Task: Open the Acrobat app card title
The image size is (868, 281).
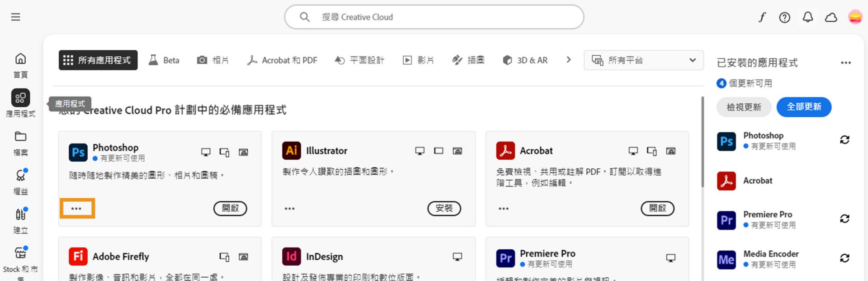Action: 536,151
